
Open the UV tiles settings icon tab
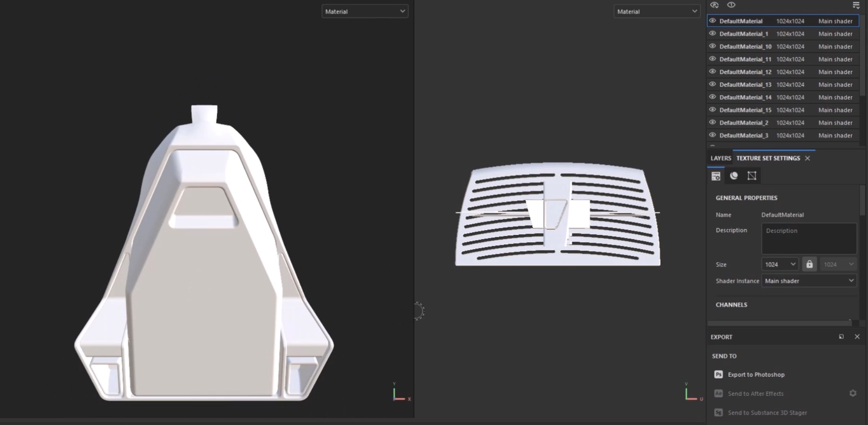[752, 176]
